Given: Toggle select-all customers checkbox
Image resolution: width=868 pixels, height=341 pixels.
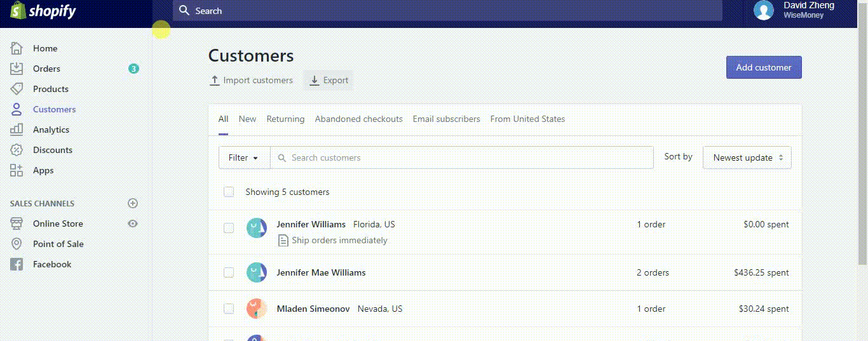Looking at the screenshot, I should pyautogui.click(x=229, y=192).
